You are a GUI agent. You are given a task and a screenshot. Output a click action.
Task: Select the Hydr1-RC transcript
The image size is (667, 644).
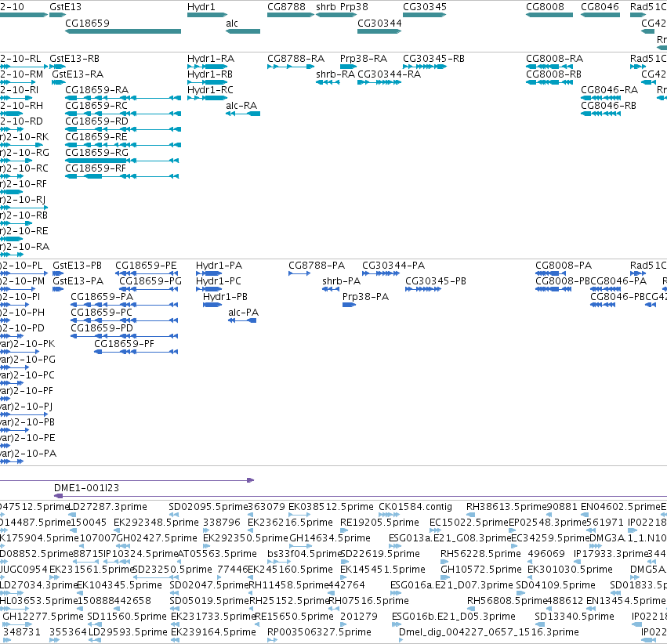click(207, 98)
